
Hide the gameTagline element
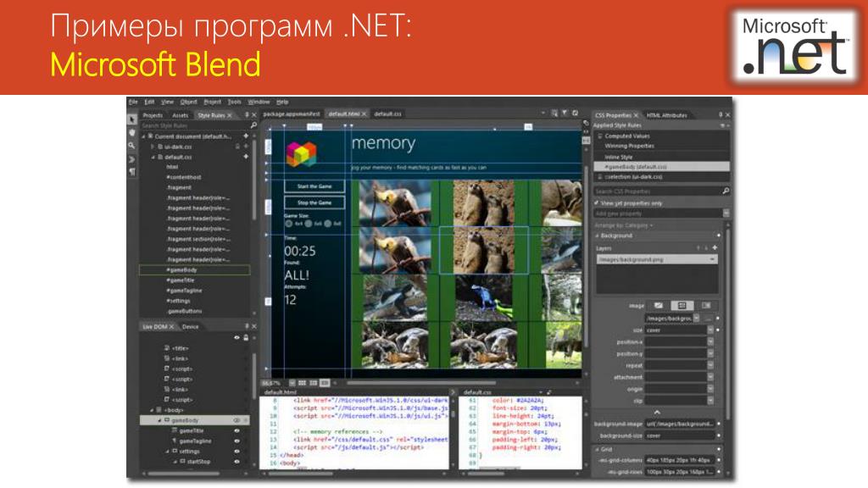tap(237, 441)
